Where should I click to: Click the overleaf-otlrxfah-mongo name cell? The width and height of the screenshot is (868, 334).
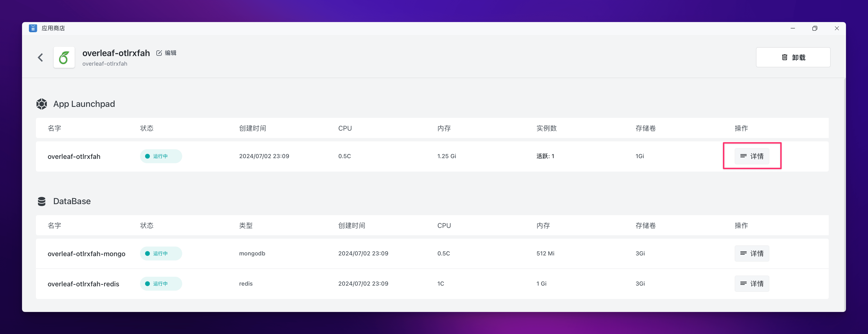pos(86,254)
